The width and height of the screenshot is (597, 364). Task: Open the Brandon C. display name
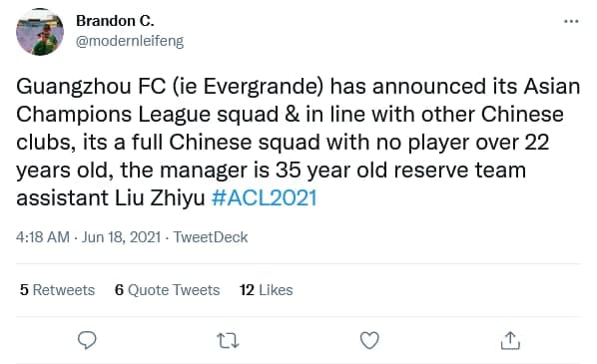[115, 21]
